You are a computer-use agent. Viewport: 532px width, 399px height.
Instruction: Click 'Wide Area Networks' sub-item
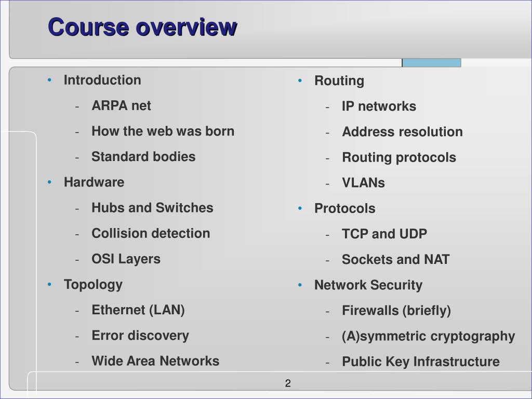pos(155,361)
